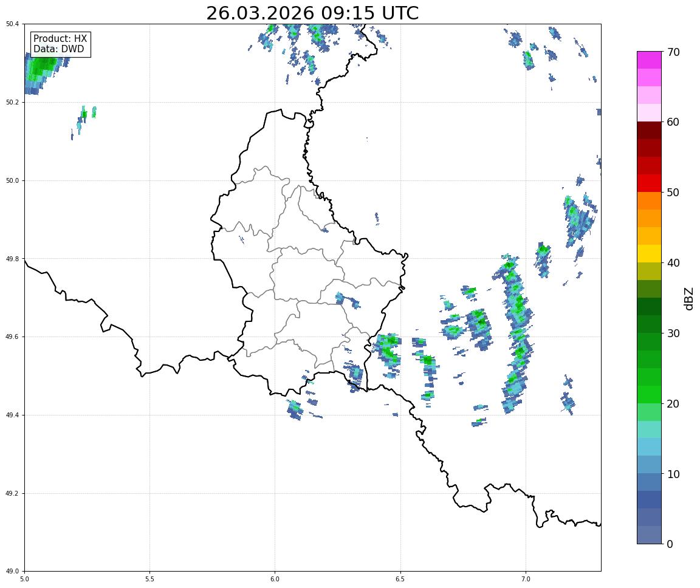Click the y-axis label 50.2
Viewport: 700px width, 588px height.
(13, 102)
